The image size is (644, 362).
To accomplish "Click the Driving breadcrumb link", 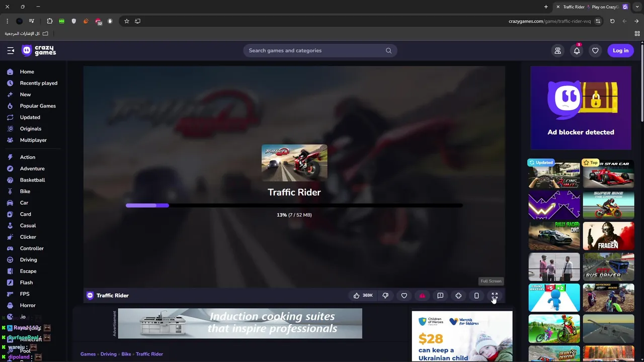I will [x=108, y=354].
